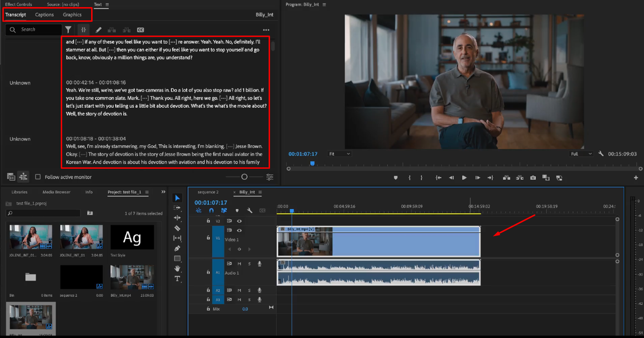Select the Pen tool in toolbar
The width and height of the screenshot is (644, 338).
coord(177,248)
